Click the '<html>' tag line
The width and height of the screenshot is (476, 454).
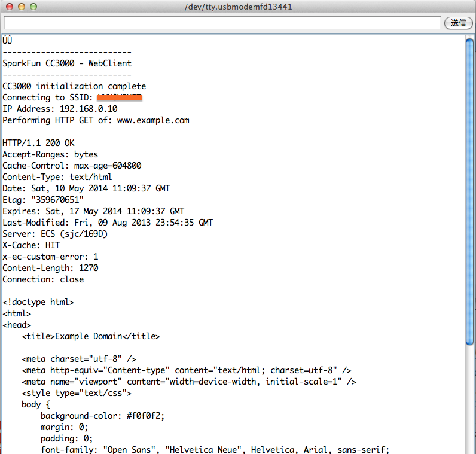17,313
